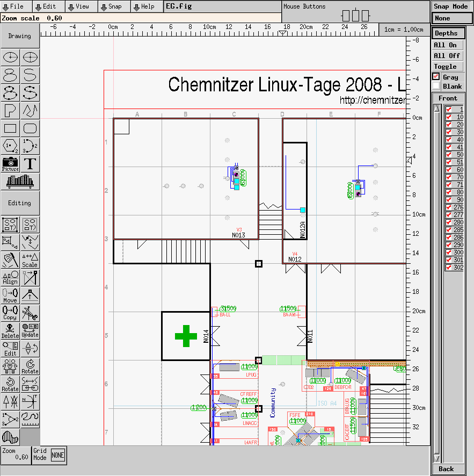Select the Picture import tool
The width and height of the screenshot is (474, 476).
[x=10, y=164]
